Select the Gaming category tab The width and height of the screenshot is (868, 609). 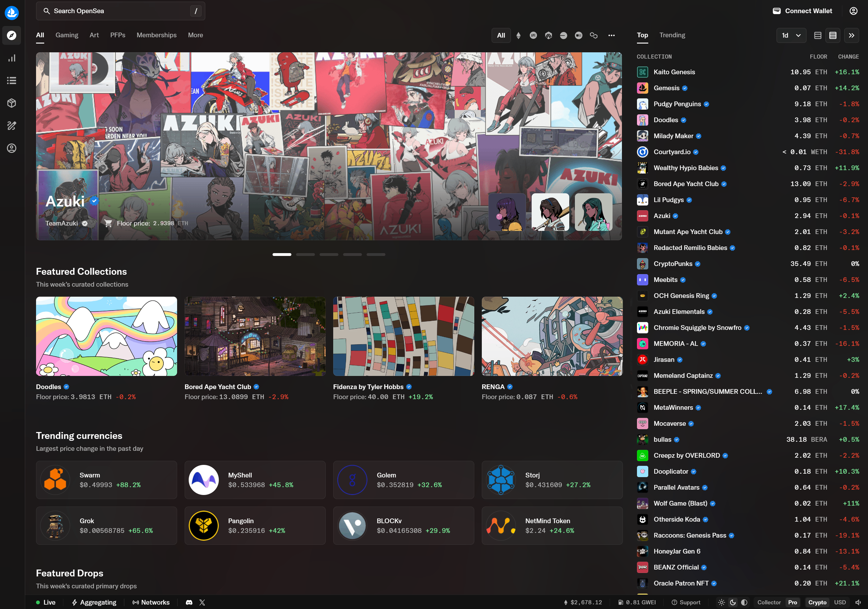pyautogui.click(x=67, y=35)
